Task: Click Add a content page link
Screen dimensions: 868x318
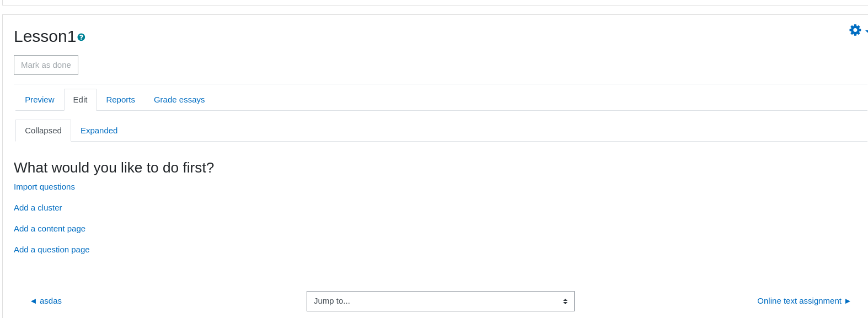Action: pos(50,229)
